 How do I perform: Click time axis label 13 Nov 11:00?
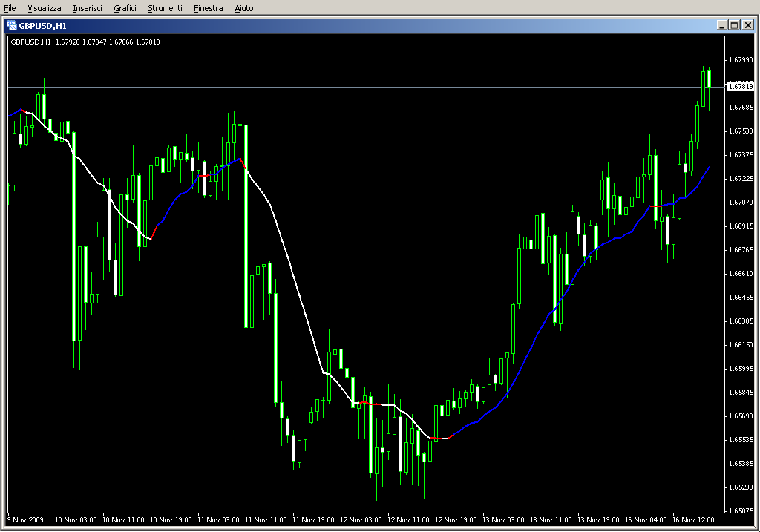[x=551, y=520]
